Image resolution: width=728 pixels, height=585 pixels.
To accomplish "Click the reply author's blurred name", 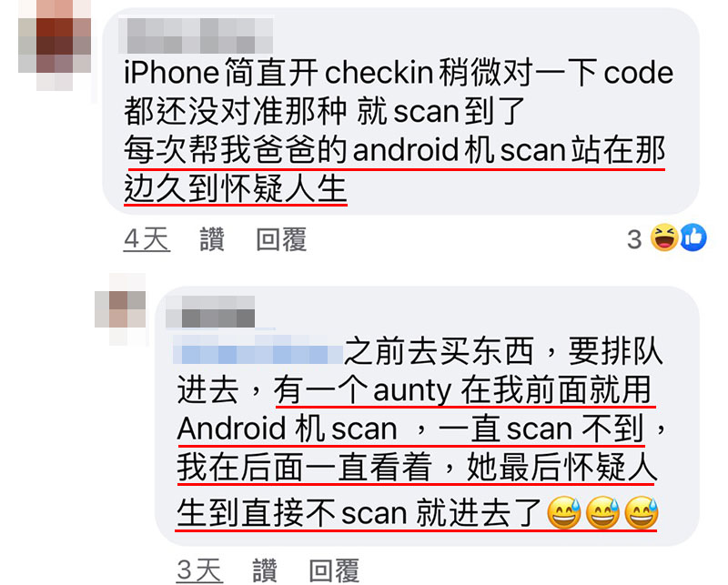I will point(210,311).
